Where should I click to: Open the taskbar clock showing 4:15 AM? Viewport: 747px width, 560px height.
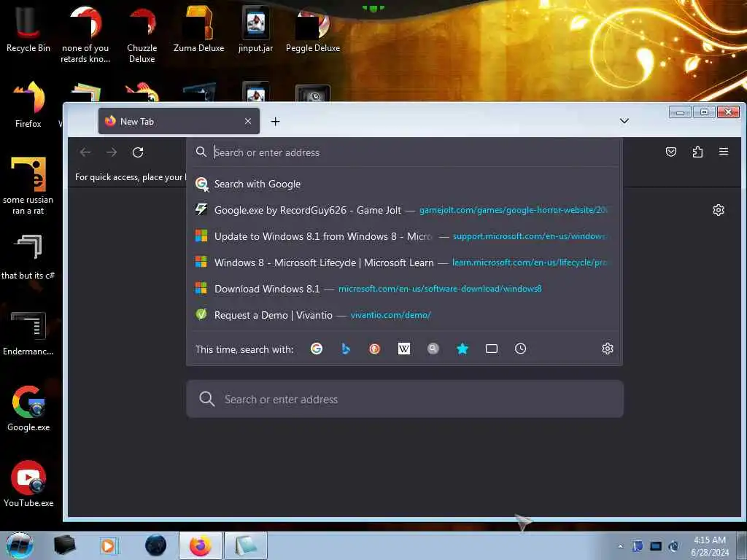pos(710,546)
